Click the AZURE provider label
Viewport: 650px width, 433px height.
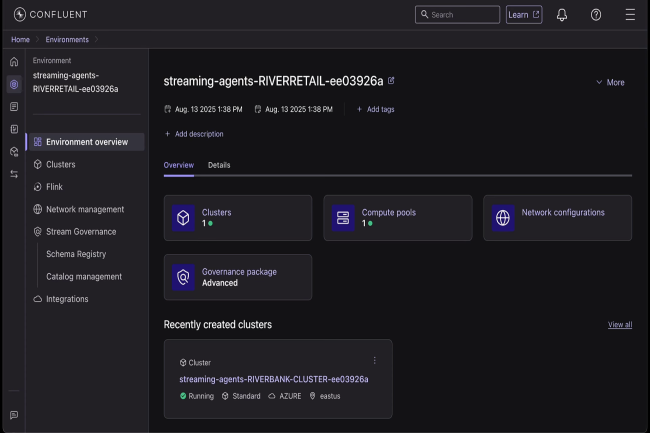[290, 396]
